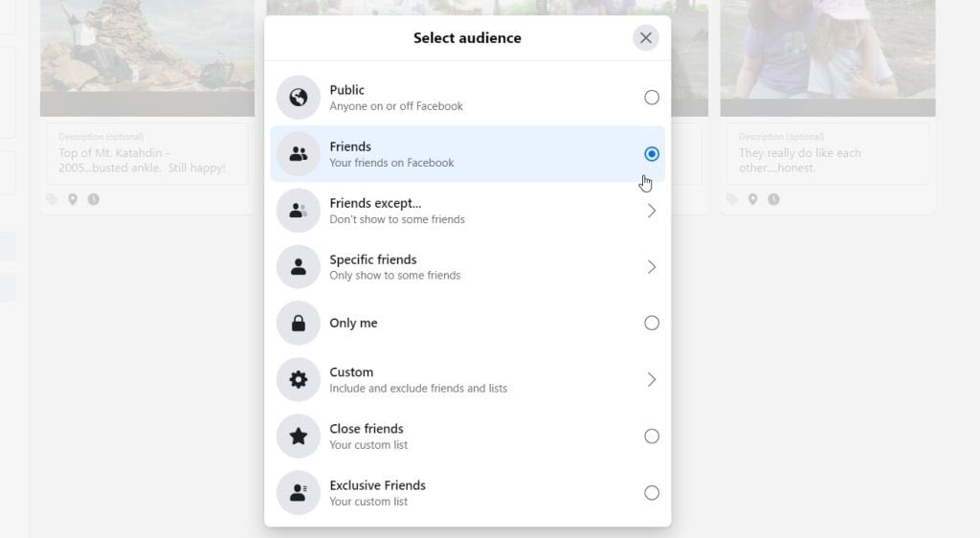This screenshot has width=980, height=538.
Task: Select the Close friends radio button
Action: coord(651,437)
